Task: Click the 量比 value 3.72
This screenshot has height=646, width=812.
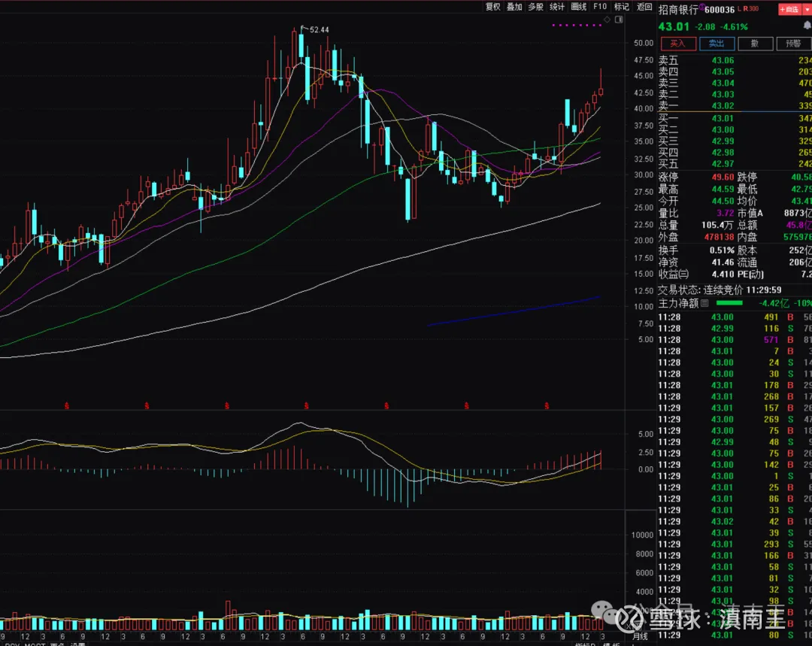Action: pyautogui.click(x=725, y=213)
